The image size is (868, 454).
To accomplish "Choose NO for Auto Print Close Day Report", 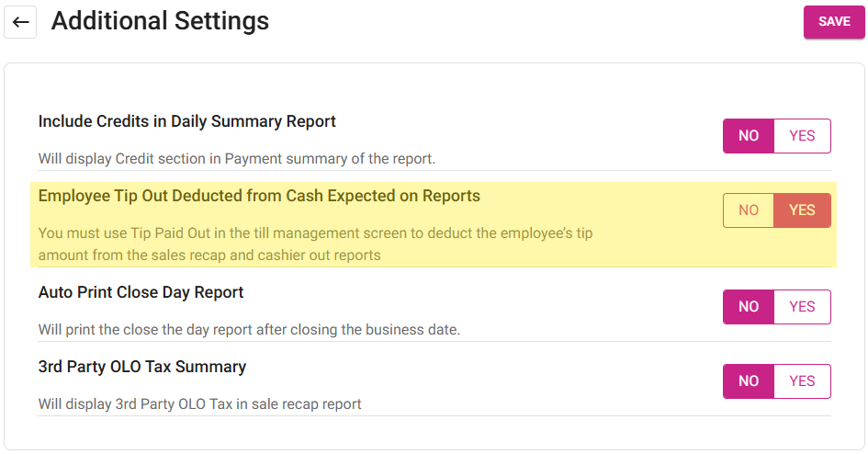I will 749,307.
